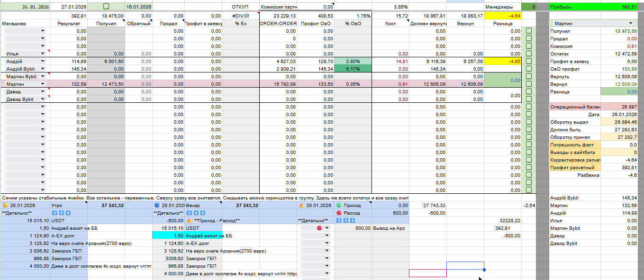This screenshot has width=644, height=280.
Task: Tick the checkbox next to date 27.01.2026
Action: coord(106,6)
